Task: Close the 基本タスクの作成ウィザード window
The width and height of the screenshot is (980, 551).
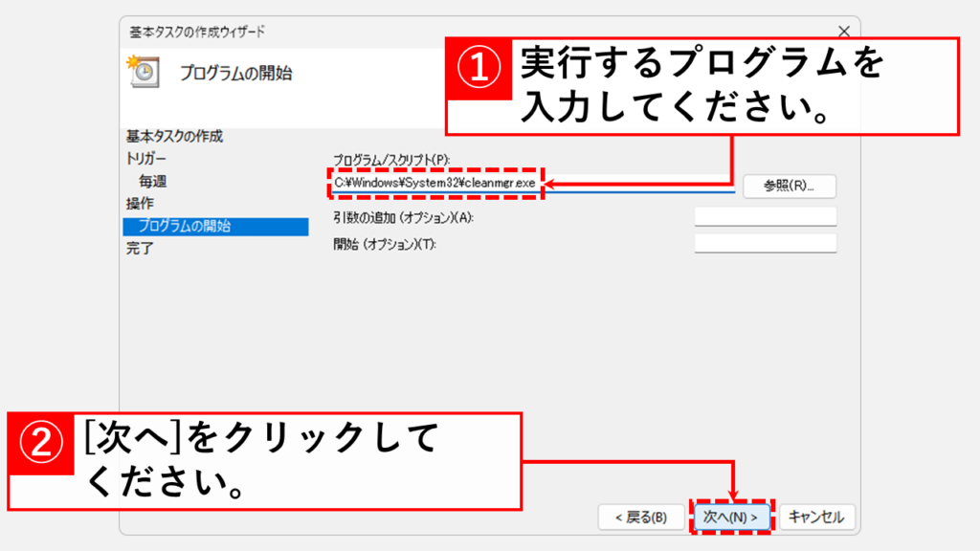Action: point(844,32)
